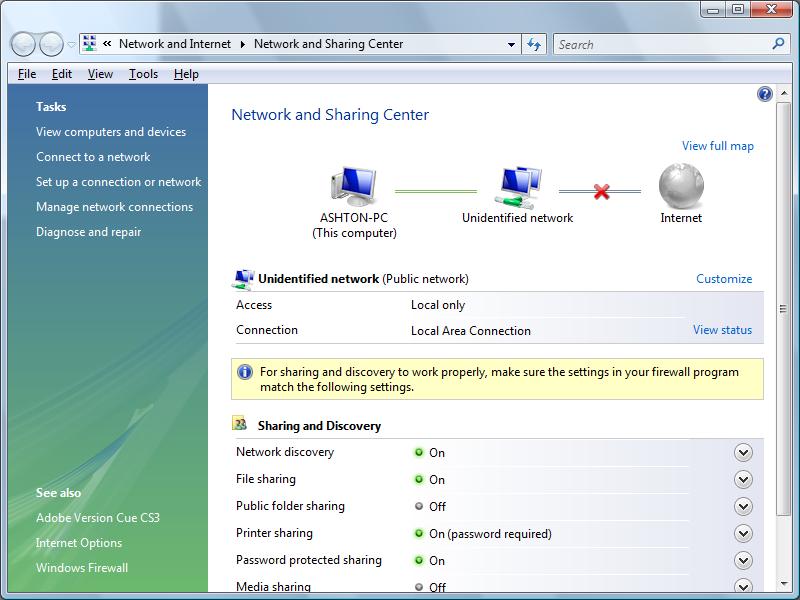
Task: Click the refresh arrows button in address bar
Action: tap(534, 44)
